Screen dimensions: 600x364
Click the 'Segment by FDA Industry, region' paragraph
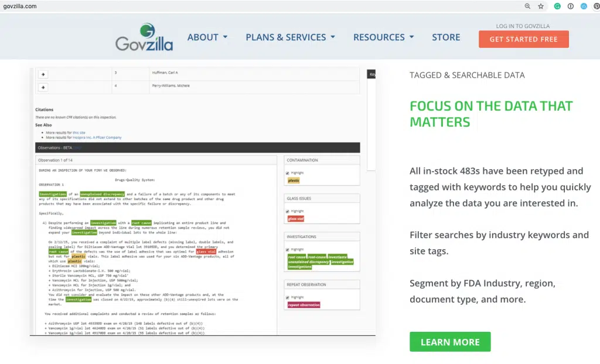(483, 291)
